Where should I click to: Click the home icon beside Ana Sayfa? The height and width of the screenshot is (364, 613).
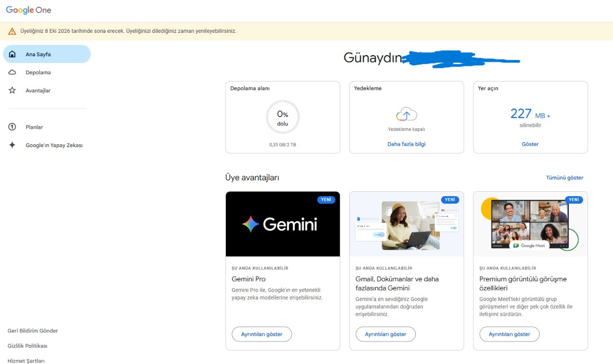(12, 54)
